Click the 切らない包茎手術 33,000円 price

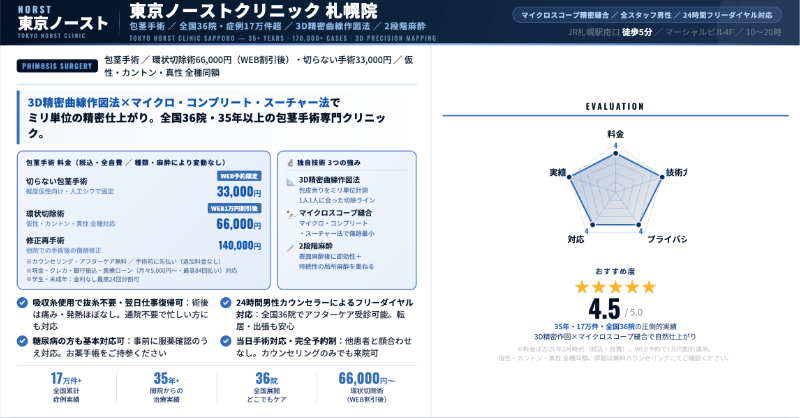coord(238,191)
